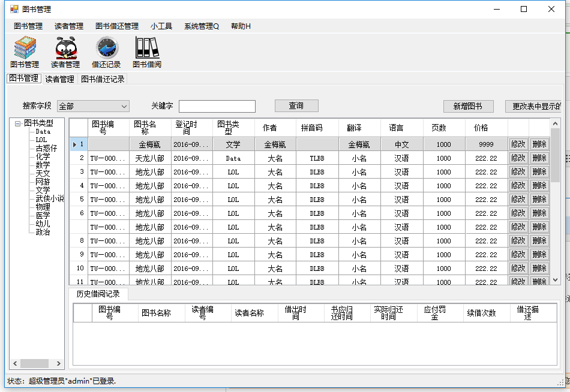Open the 读者管理 menu
The image size is (570, 392).
pyautogui.click(x=69, y=26)
